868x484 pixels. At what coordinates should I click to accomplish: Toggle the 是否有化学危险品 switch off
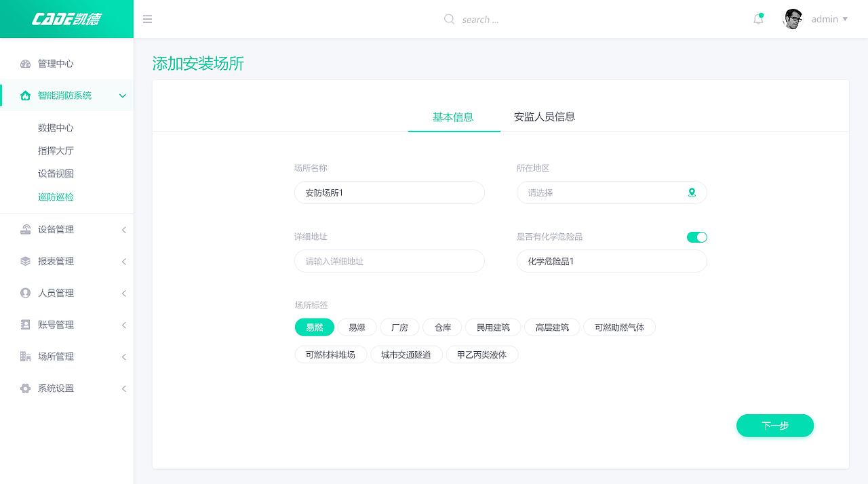click(697, 237)
